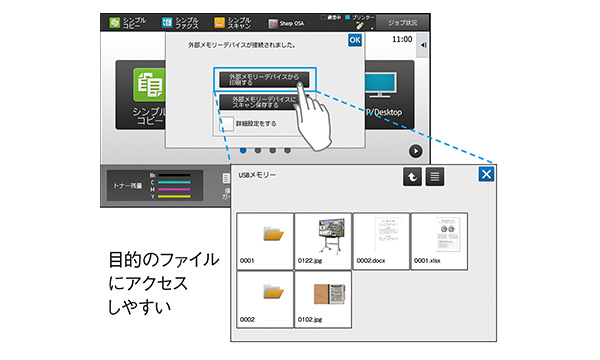Click the go-up-folder arrow icon
The width and height of the screenshot is (600, 360).
click(x=412, y=177)
